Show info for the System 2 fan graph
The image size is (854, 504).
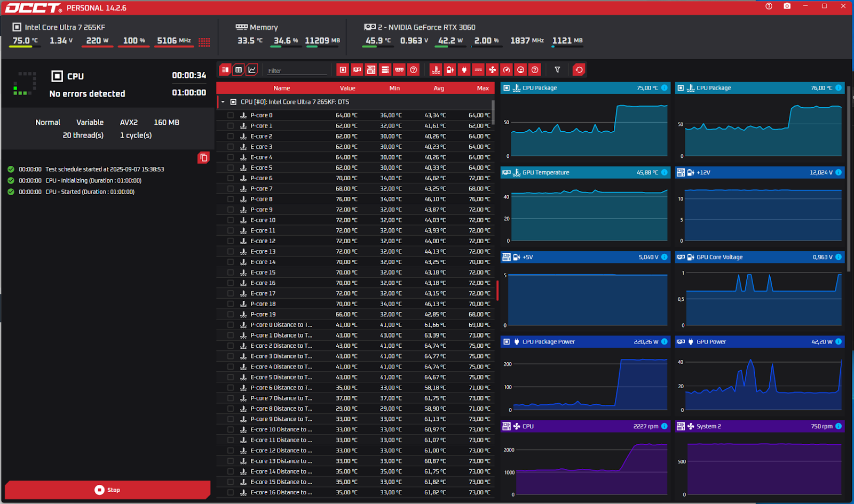(x=839, y=426)
